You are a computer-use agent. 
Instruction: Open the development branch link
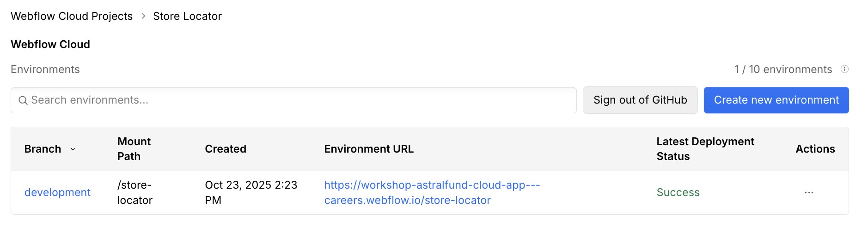[57, 192]
